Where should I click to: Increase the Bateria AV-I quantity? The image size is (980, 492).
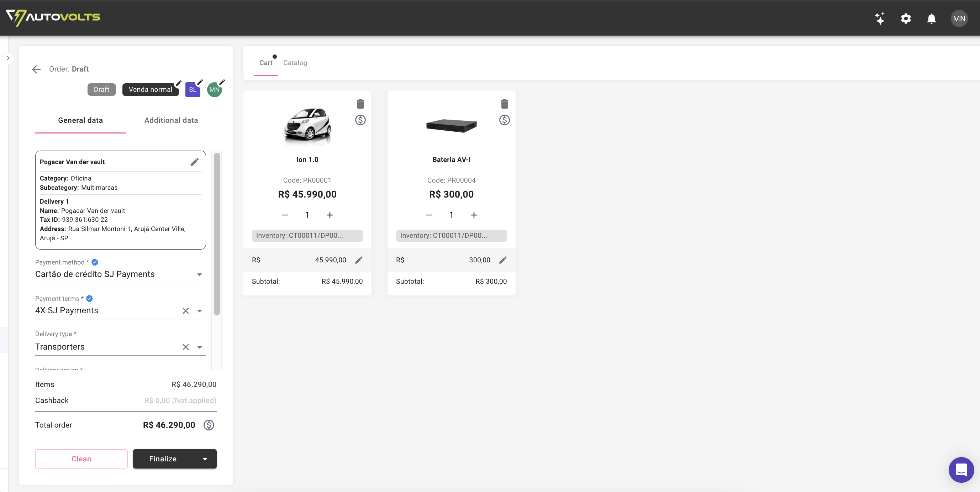pos(474,215)
